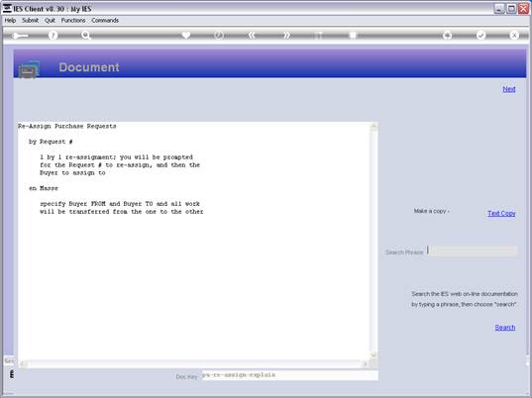The height and width of the screenshot is (398, 532).
Task: Click the Search link
Action: click(x=505, y=328)
